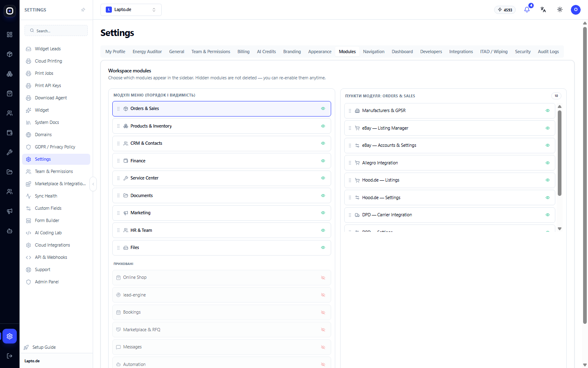Click the module items list scrollbar thumb
Viewport: 588px width, 368px height.
pos(559,153)
